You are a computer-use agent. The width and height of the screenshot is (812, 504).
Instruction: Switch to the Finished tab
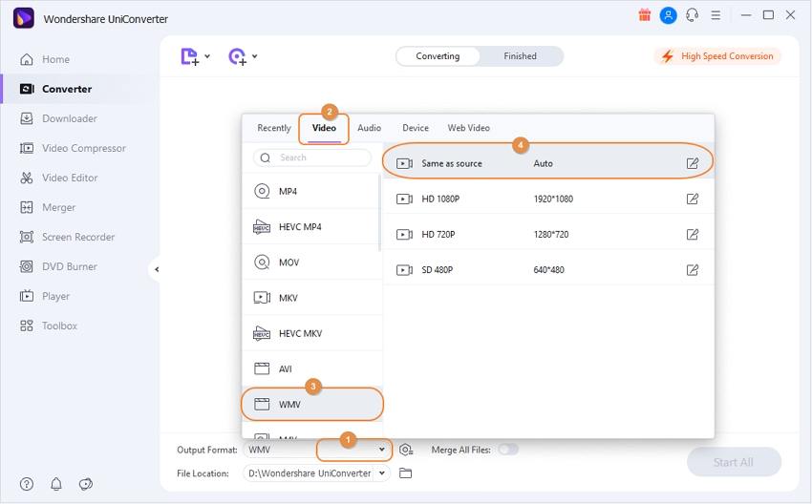point(520,56)
